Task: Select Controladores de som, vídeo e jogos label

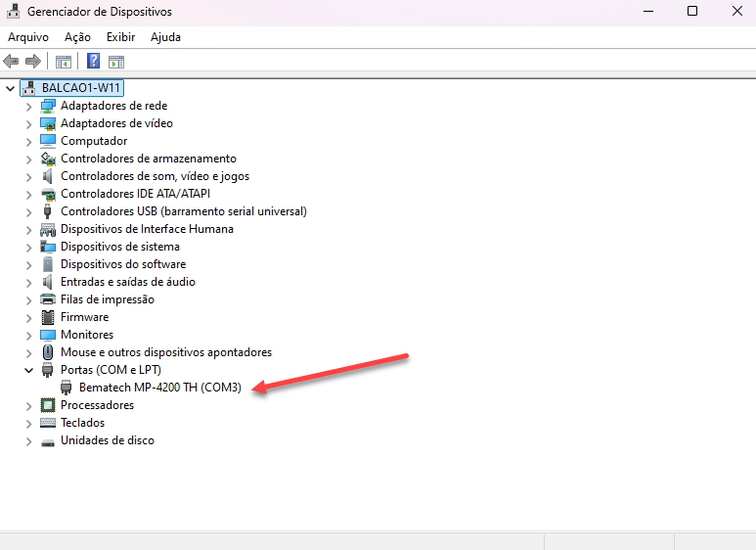Action: (155, 176)
